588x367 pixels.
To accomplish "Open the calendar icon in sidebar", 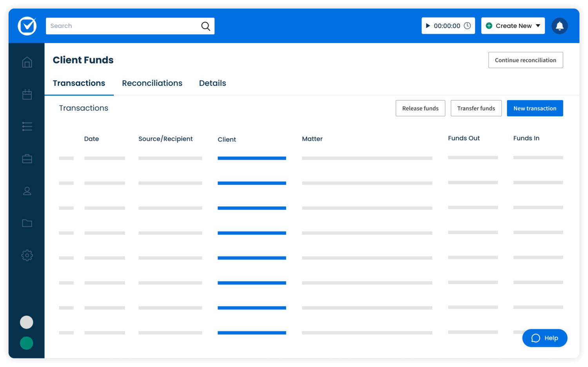I will click(27, 94).
